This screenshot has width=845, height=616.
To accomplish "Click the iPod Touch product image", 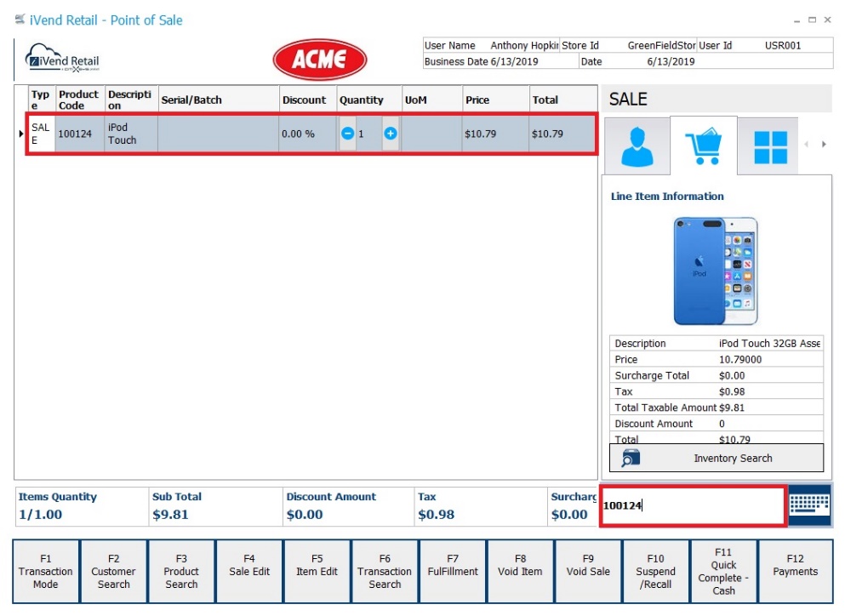I will click(x=716, y=271).
